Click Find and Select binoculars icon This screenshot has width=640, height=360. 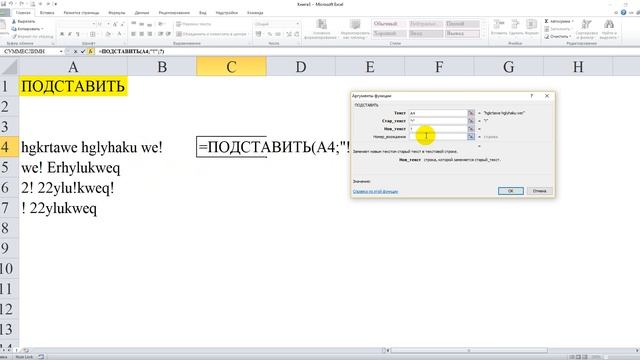point(609,24)
